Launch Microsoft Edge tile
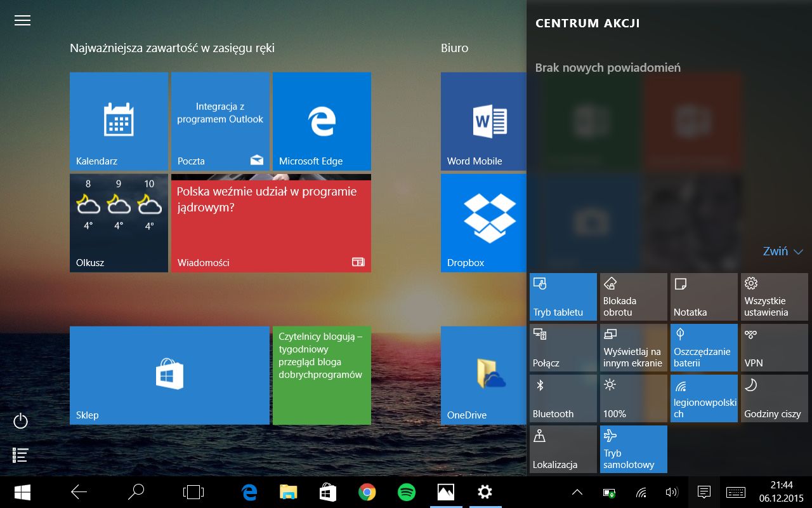This screenshot has width=812, height=508. (x=322, y=121)
